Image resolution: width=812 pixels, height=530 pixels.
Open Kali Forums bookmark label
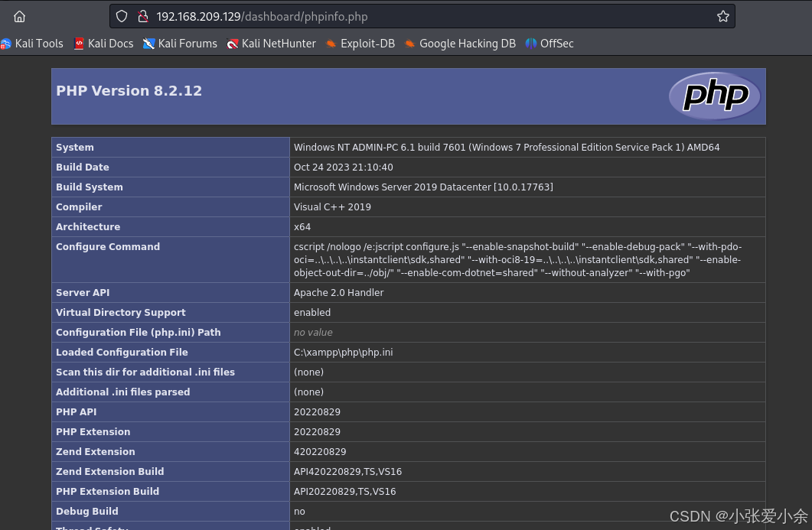tap(188, 44)
